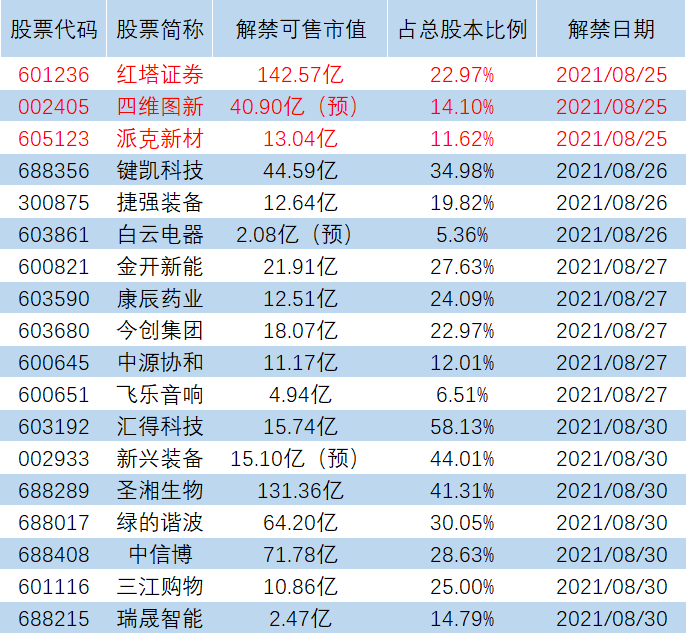Click the 解禁日期 column header
Image resolution: width=686 pixels, height=634 pixels.
tap(611, 29)
